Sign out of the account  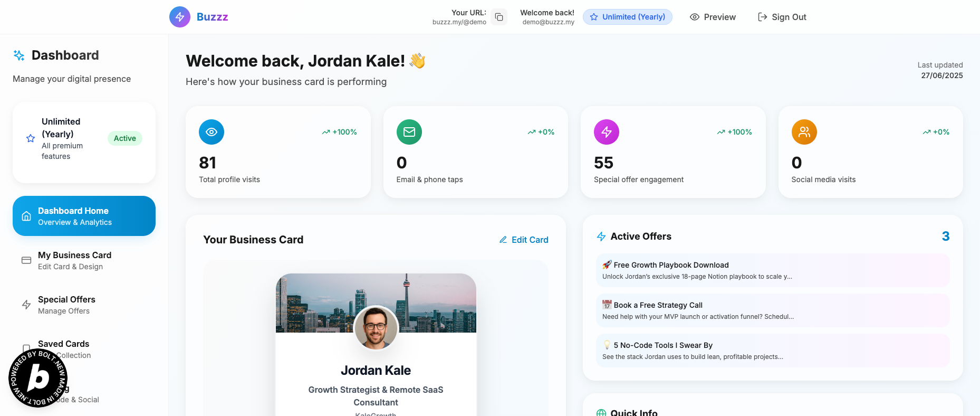(782, 17)
